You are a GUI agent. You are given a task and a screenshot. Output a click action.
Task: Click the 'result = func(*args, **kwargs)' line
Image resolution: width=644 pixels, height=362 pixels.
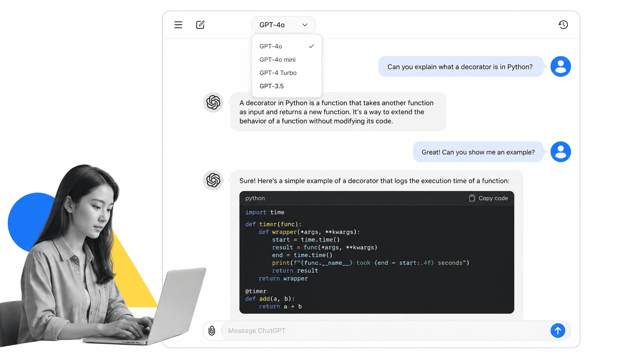[x=325, y=247]
